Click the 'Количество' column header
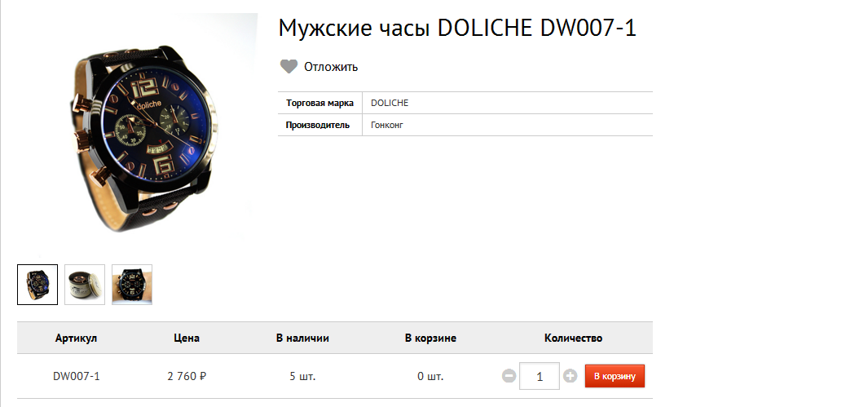The image size is (868, 407). (573, 338)
